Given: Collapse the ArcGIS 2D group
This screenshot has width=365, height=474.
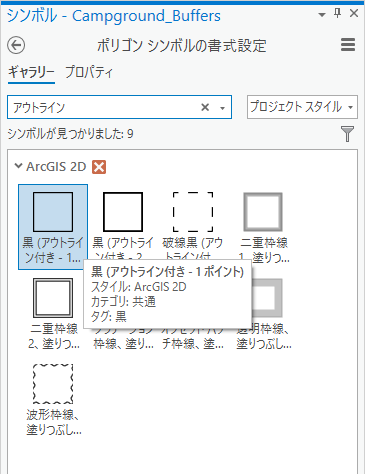Looking at the screenshot, I should pos(19,166).
